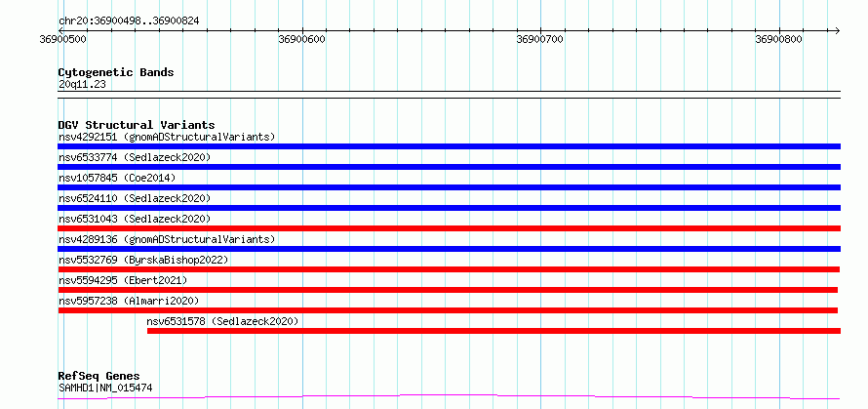Click the black cytogenetic band bar
Viewport: 868px width, 409px height.
click(x=449, y=95)
